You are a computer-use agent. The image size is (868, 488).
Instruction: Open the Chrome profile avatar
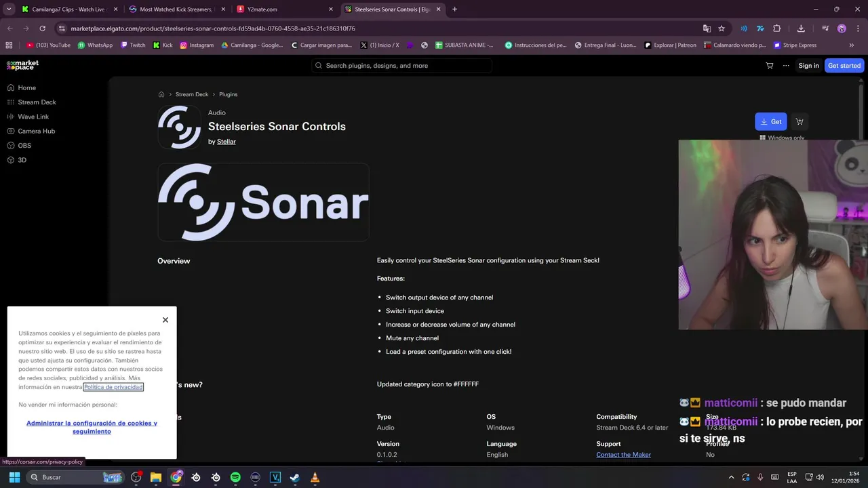point(842,28)
